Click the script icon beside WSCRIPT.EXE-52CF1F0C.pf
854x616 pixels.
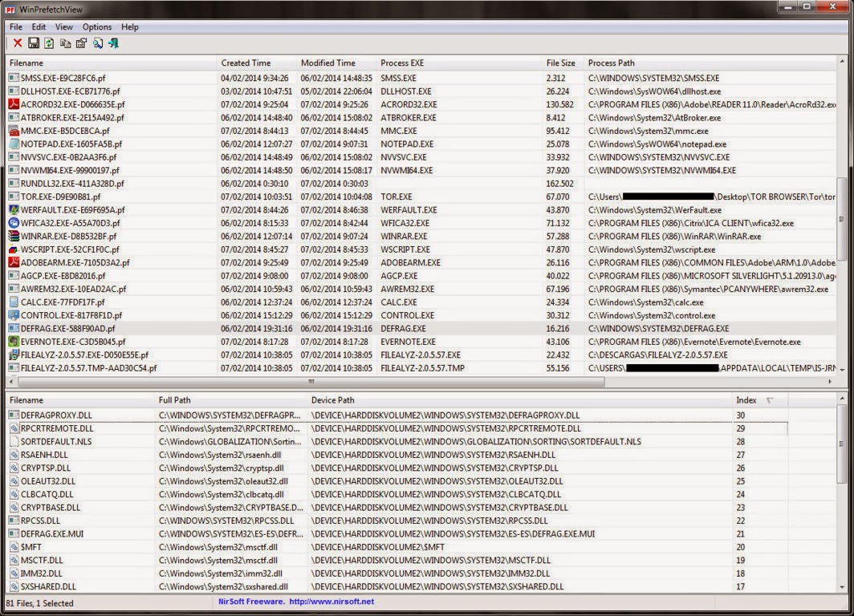coord(14,249)
